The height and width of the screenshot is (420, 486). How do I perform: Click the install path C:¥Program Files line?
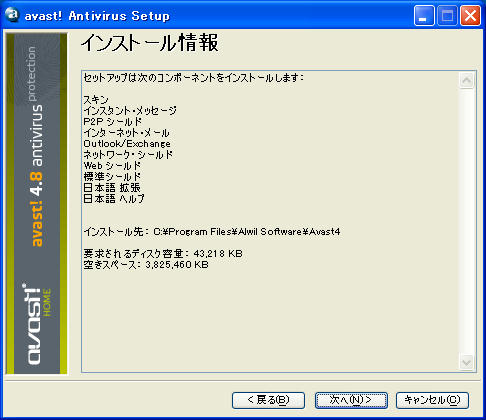pyautogui.click(x=212, y=232)
